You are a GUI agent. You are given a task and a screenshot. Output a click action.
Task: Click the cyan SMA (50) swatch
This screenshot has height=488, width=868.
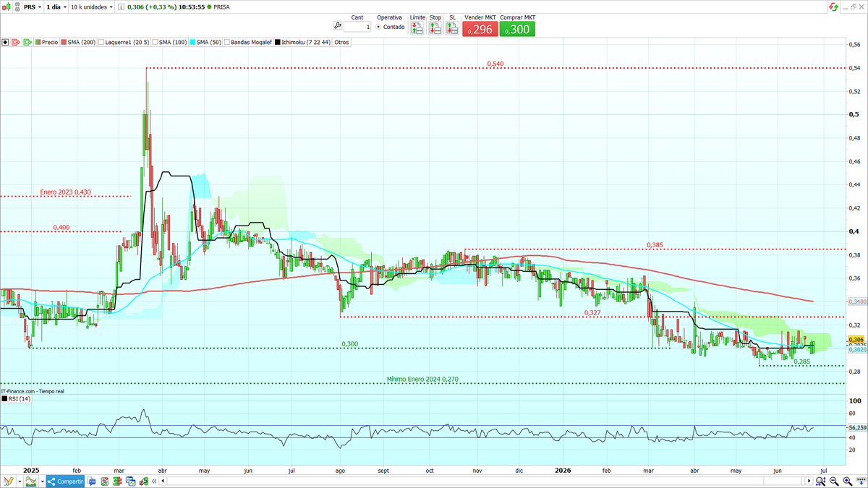[192, 42]
